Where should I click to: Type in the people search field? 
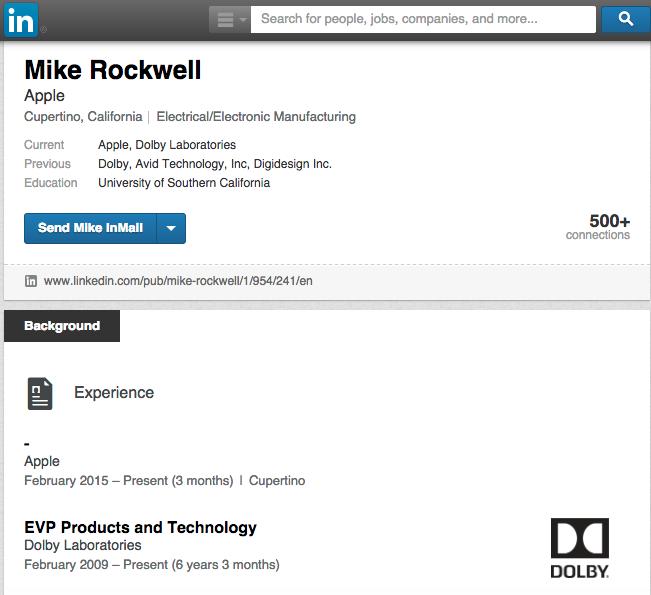[422, 19]
